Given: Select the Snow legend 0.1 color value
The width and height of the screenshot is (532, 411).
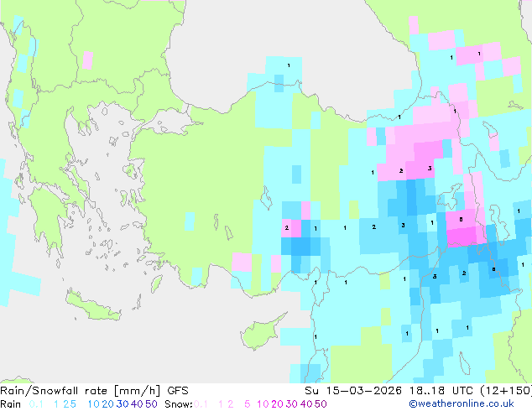Looking at the screenshot, I should tap(201, 404).
